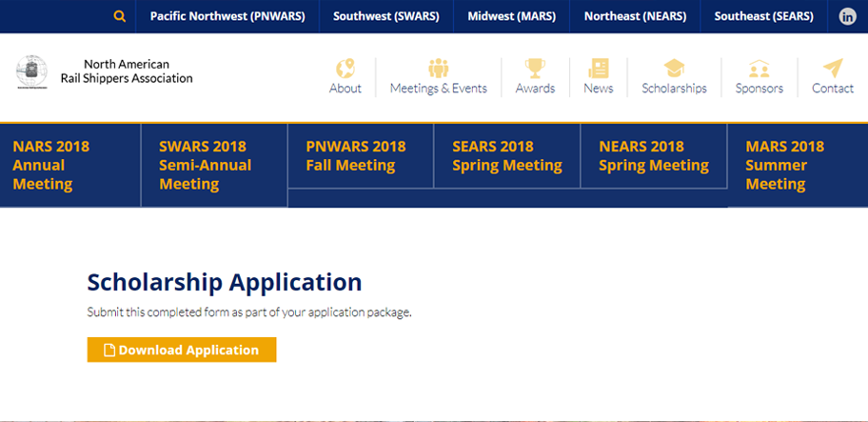Click the News newspaper icon

(x=599, y=69)
